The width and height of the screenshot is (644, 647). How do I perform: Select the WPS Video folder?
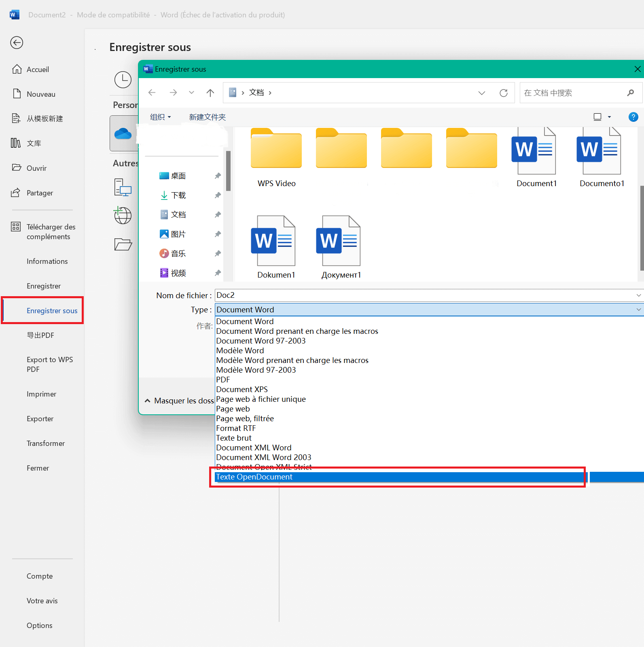point(276,158)
